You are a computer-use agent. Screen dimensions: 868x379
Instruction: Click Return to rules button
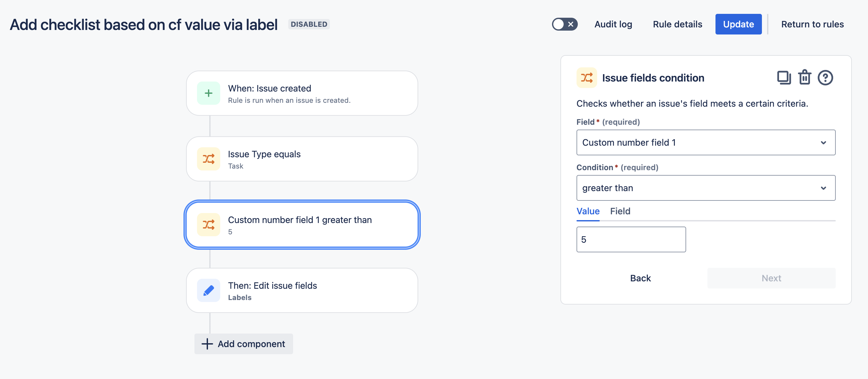[x=813, y=23]
